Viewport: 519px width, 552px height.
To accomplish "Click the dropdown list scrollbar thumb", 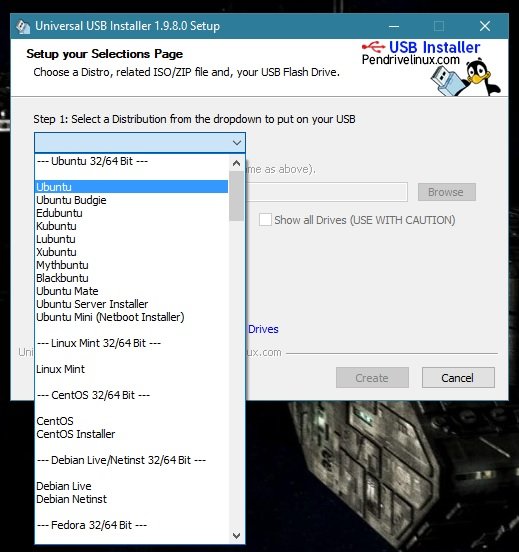I will [x=236, y=196].
